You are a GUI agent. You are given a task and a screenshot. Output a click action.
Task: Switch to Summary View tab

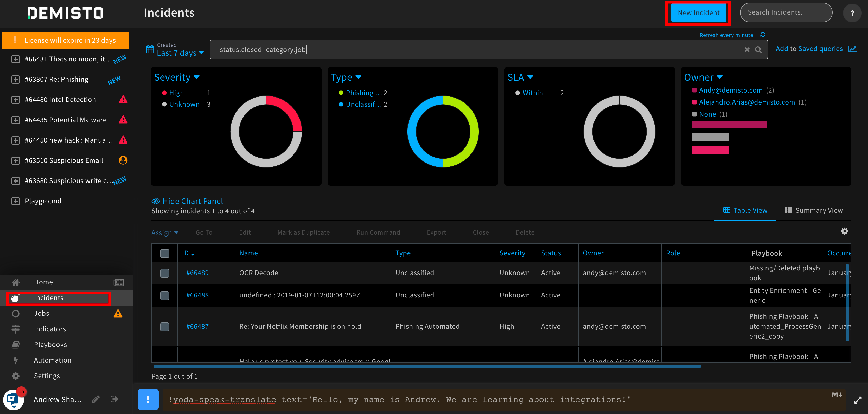813,211
